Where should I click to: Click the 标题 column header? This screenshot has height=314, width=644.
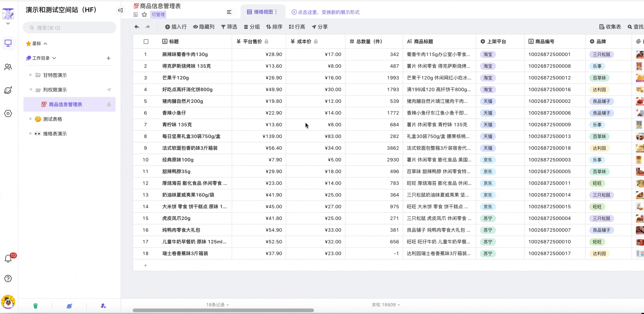point(195,42)
